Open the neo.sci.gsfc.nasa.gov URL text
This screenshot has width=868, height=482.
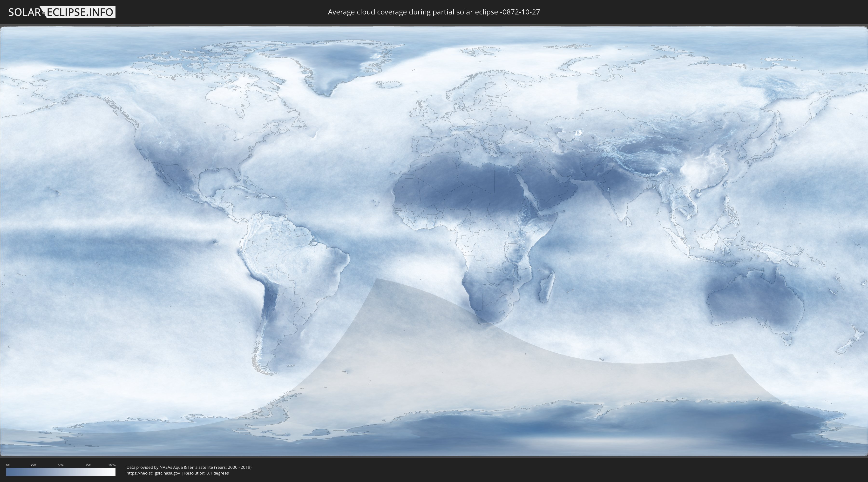153,473
